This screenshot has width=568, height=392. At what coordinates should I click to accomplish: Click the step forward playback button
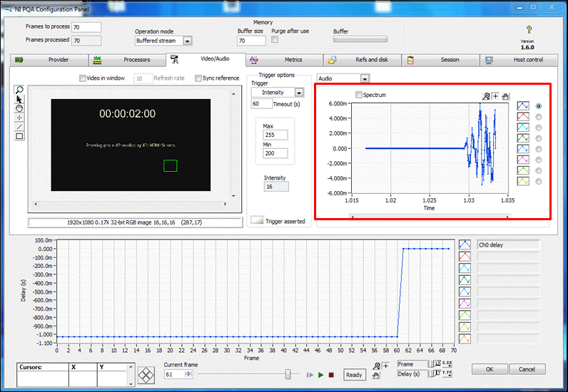tap(310, 375)
